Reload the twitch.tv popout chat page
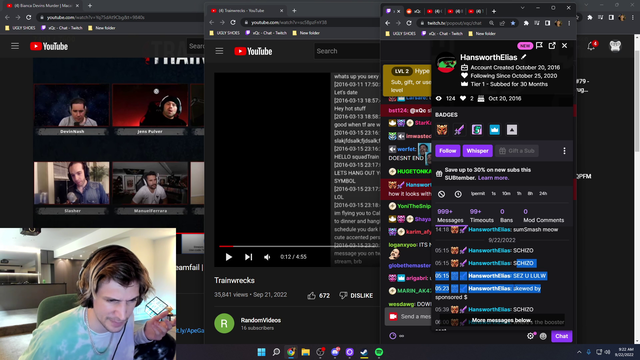640x360 pixels. point(409,23)
